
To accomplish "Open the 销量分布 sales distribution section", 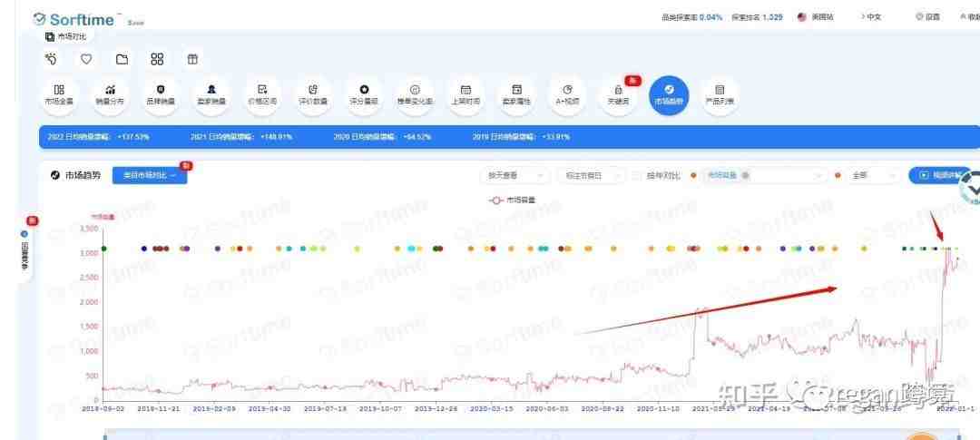I will [x=110, y=95].
